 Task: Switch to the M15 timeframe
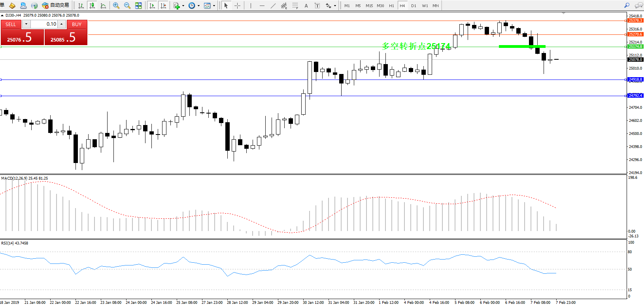(369, 6)
